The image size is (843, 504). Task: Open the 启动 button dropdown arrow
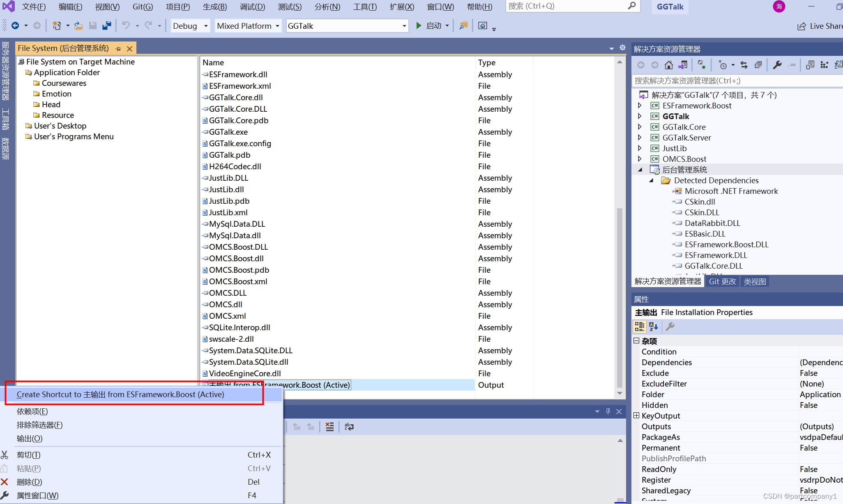pyautogui.click(x=447, y=26)
